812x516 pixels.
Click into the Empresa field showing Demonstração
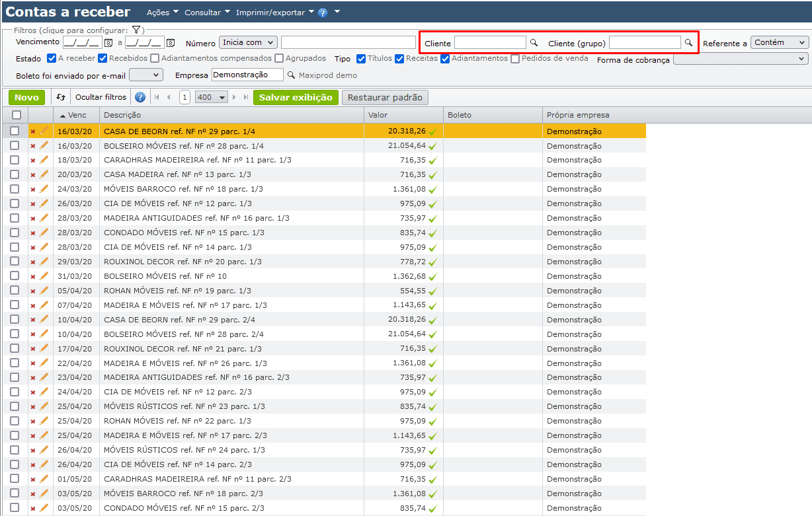pyautogui.click(x=248, y=75)
